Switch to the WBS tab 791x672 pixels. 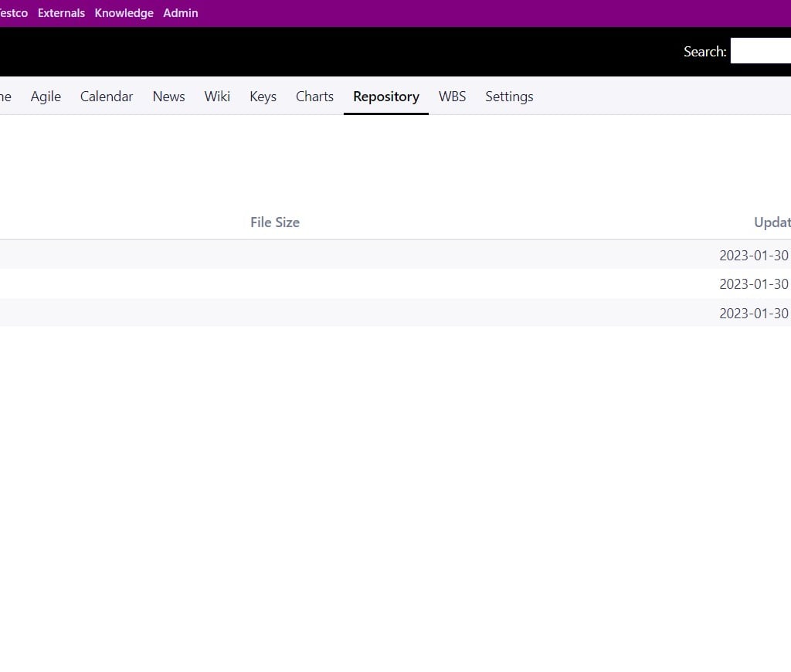pos(452,97)
